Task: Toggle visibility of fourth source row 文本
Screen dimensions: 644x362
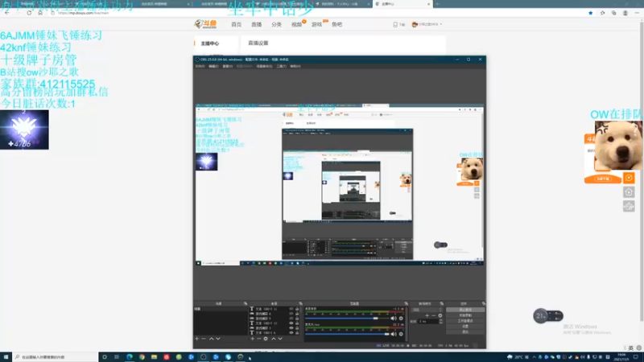Action: coord(291,323)
